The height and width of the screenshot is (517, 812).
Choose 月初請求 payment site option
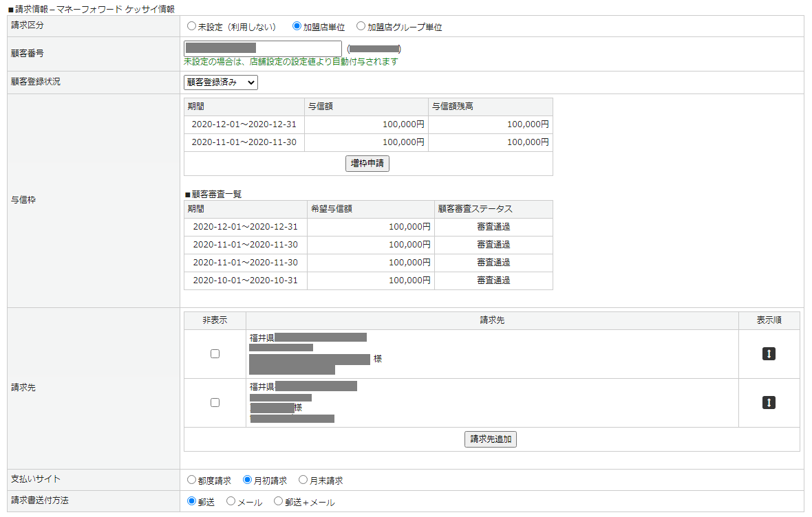(x=248, y=480)
